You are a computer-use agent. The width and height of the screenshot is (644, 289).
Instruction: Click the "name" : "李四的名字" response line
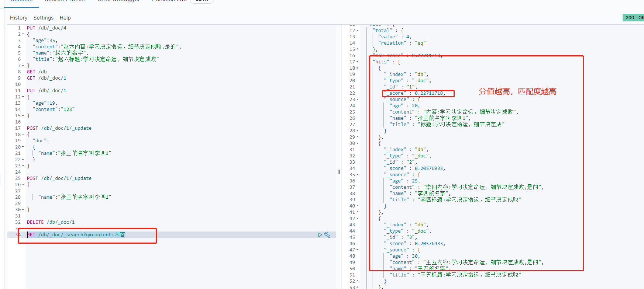pyautogui.click(x=420, y=194)
